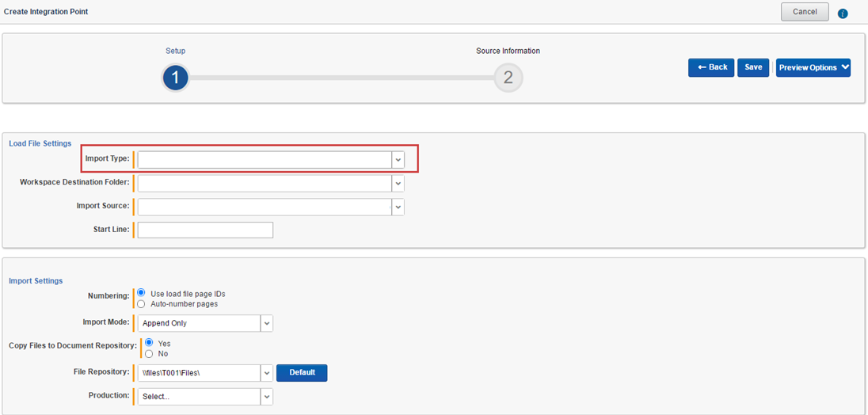
Task: Click the Load File Settings heading
Action: (40, 143)
